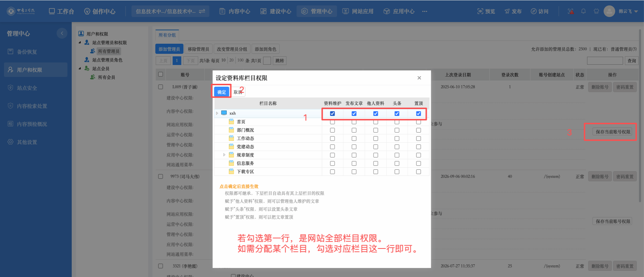Viewport: 644px width, 277px height.
Task: Click the page scrollbar on the right
Action: point(640,116)
